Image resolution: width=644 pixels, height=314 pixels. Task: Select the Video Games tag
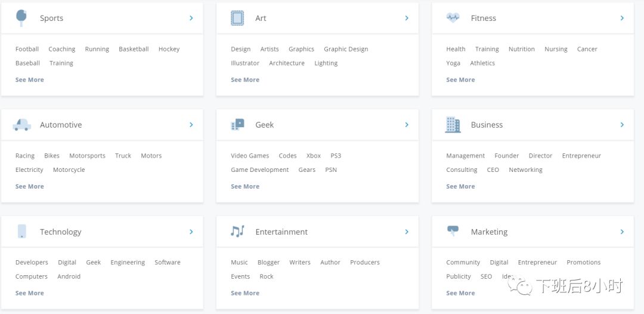[250, 156]
